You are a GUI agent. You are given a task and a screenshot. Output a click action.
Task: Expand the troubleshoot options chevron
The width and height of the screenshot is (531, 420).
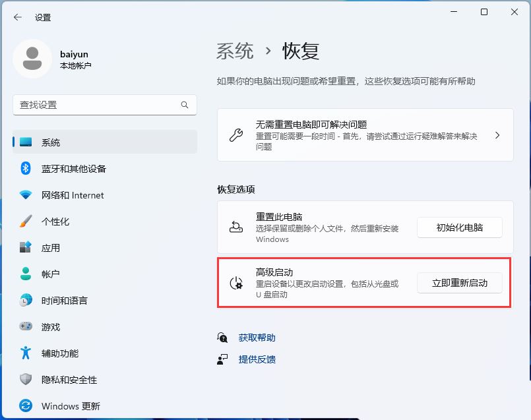(x=497, y=135)
